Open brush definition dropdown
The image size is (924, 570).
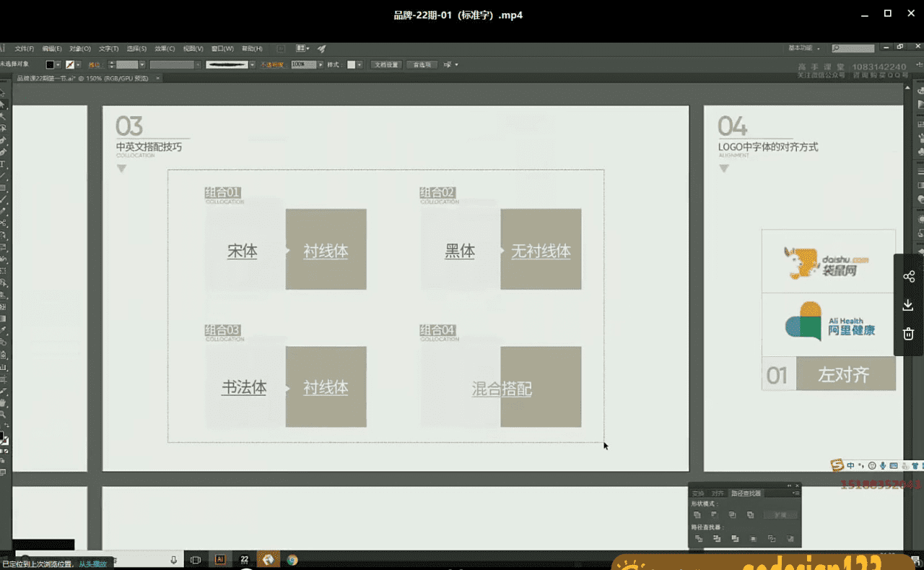pyautogui.click(x=252, y=64)
